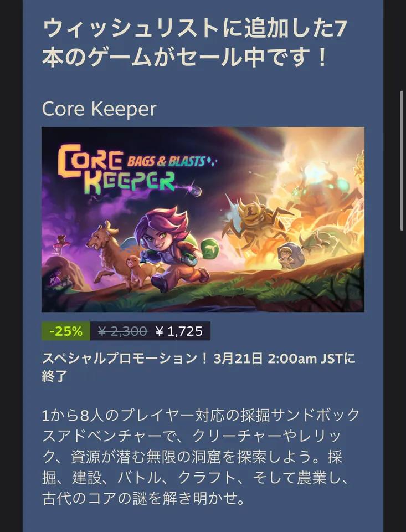Click the Core Keeper logo in banner
This screenshot has width=406, height=532.
click(115, 168)
